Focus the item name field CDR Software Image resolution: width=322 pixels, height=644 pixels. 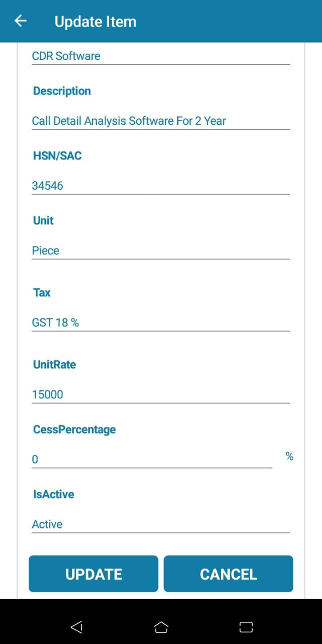[x=160, y=56]
